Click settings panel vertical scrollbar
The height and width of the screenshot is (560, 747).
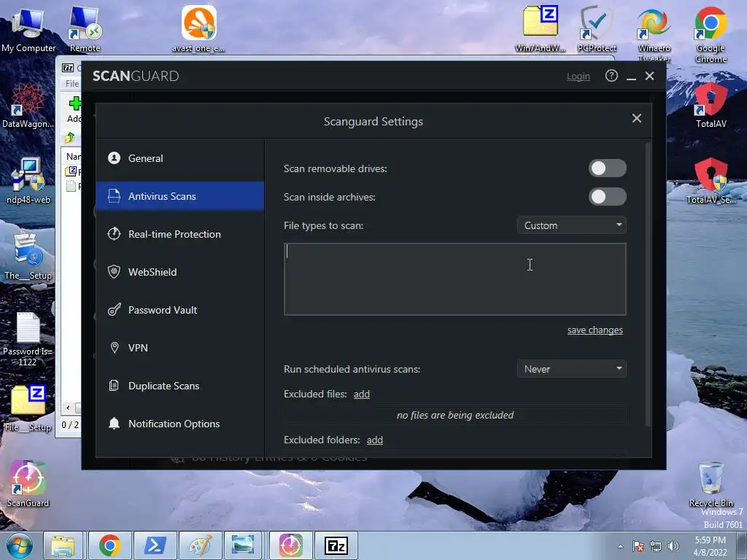[x=648, y=284]
